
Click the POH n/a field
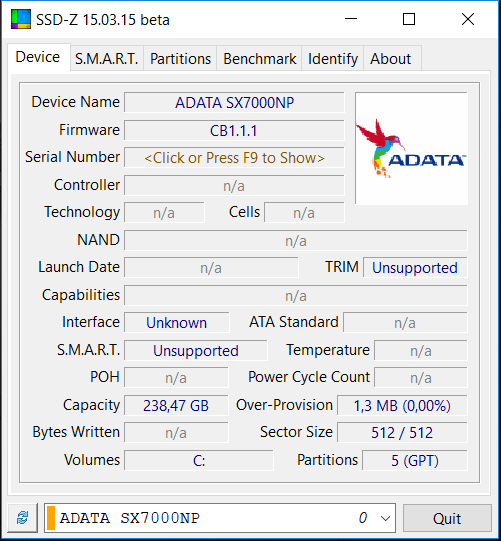[176, 378]
